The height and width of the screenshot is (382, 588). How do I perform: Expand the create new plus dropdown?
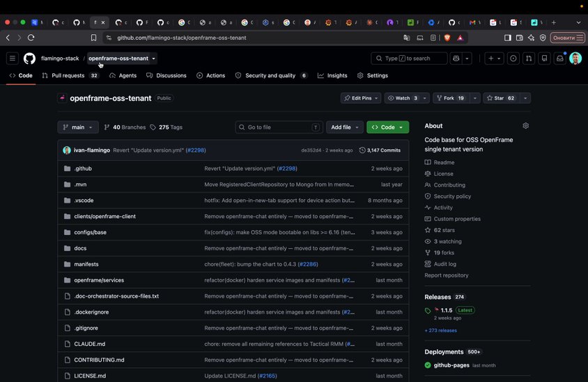point(494,58)
